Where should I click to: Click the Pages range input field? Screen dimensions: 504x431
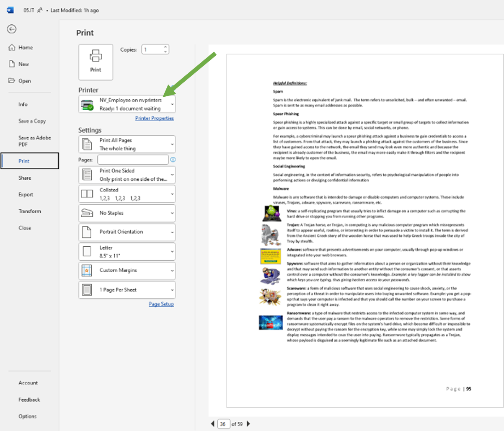(x=133, y=160)
